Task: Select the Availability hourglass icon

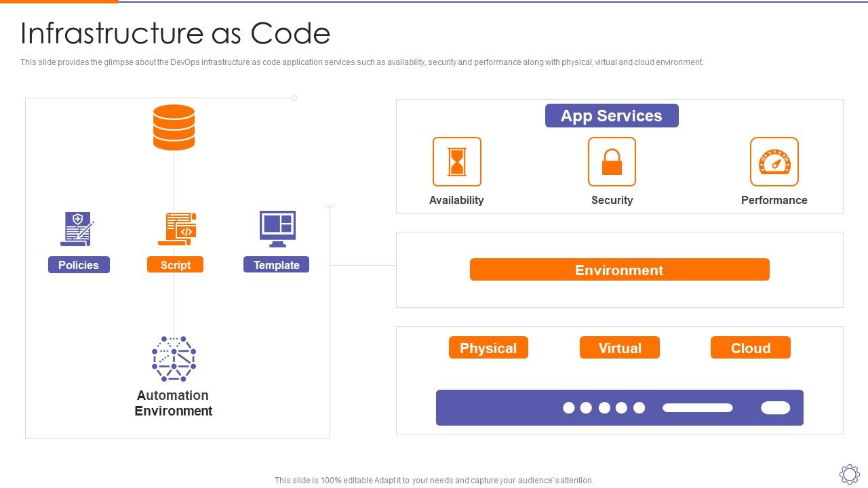Action: (457, 162)
